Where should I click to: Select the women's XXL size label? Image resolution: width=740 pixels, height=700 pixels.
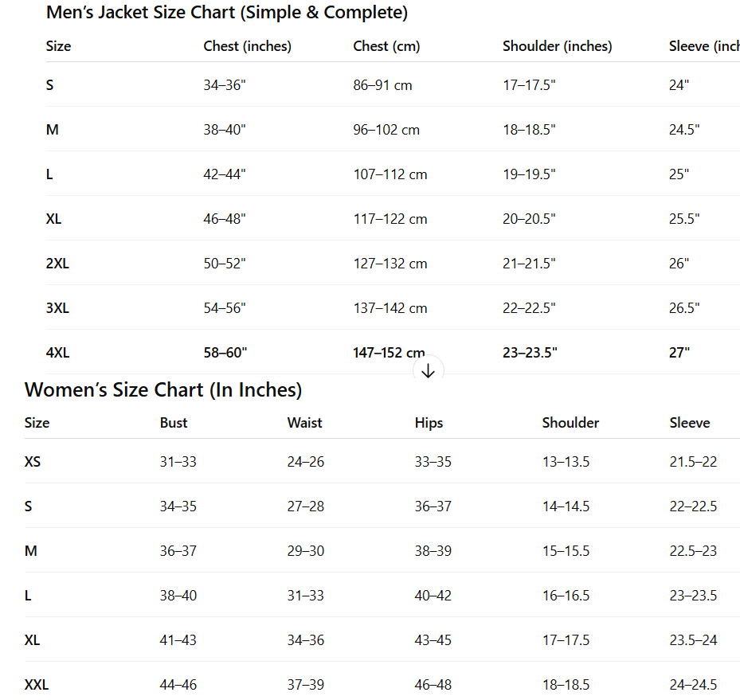click(x=37, y=685)
